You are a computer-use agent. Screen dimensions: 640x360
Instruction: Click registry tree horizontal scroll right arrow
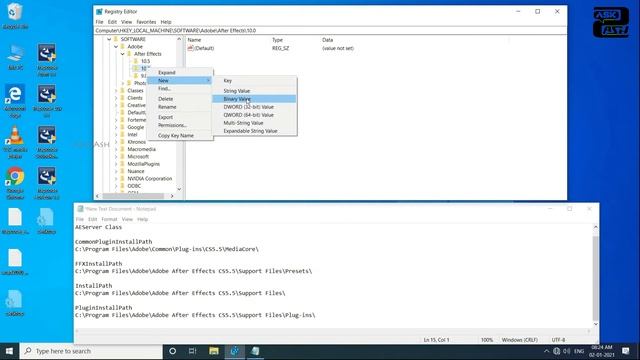point(172,196)
